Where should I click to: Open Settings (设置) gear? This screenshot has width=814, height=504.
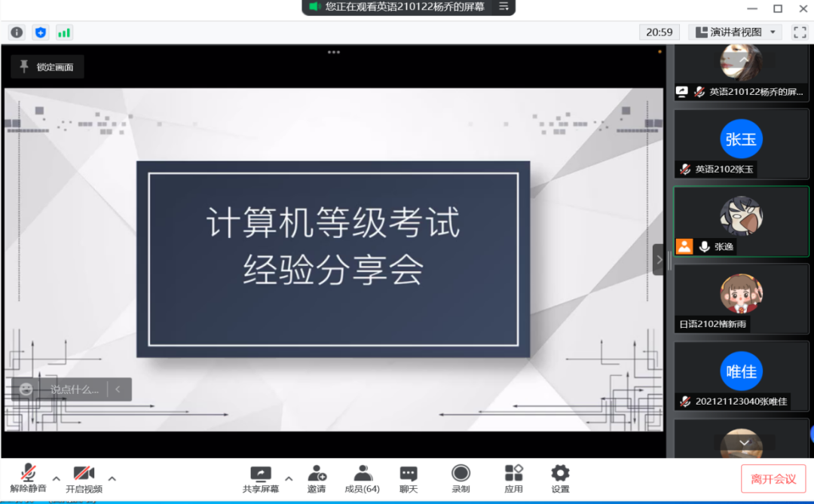pos(560,478)
